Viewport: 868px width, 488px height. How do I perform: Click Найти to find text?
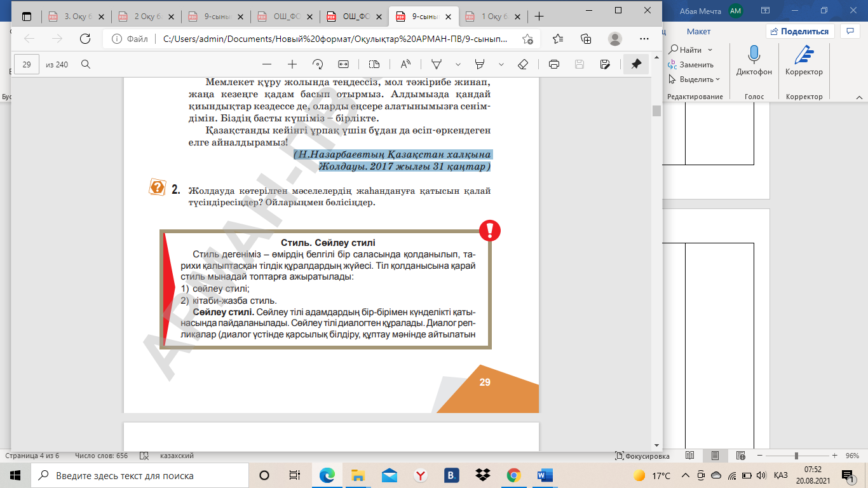[685, 50]
